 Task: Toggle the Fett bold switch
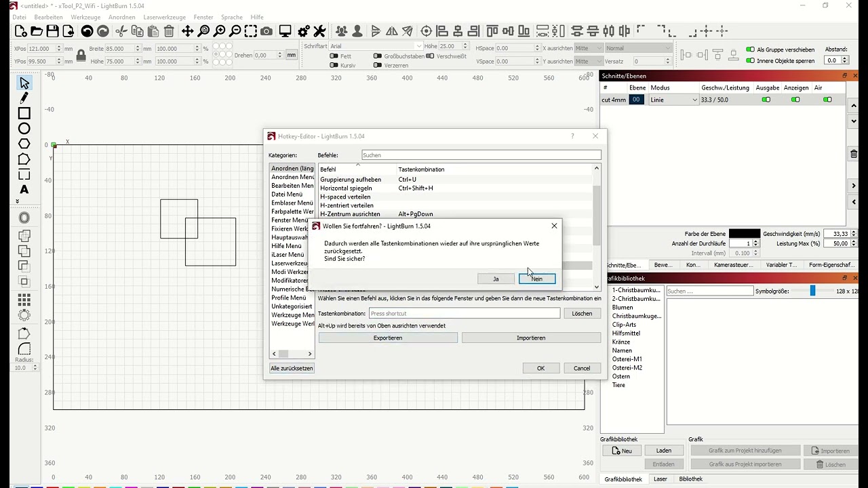(x=334, y=56)
